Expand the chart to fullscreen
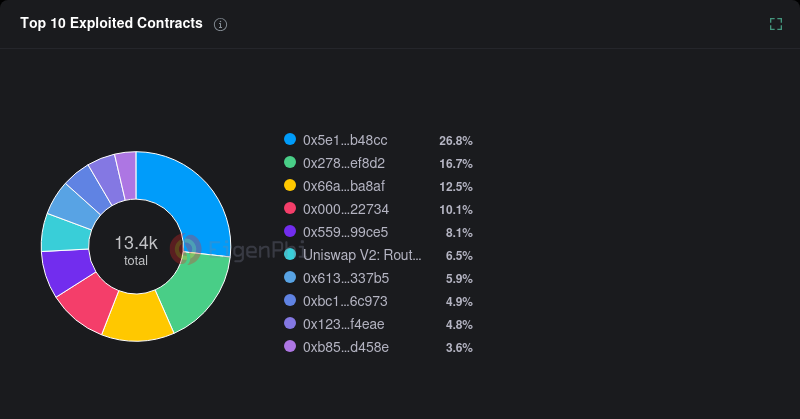Image resolution: width=800 pixels, height=419 pixels. [776, 24]
